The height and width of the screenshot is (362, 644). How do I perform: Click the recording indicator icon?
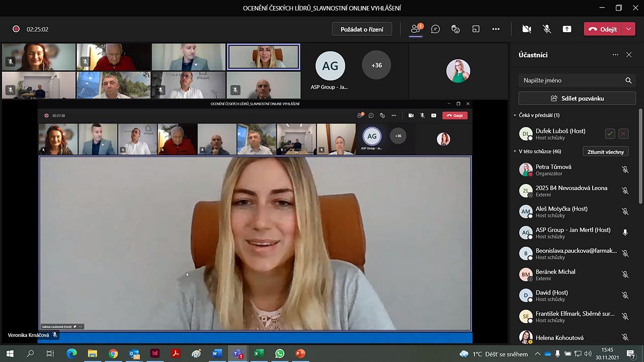click(x=16, y=29)
